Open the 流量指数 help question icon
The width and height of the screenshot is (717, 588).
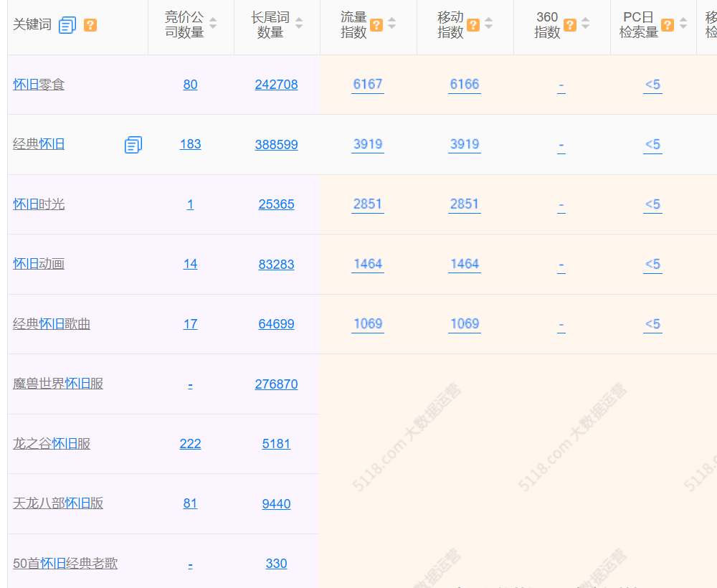[x=376, y=25]
